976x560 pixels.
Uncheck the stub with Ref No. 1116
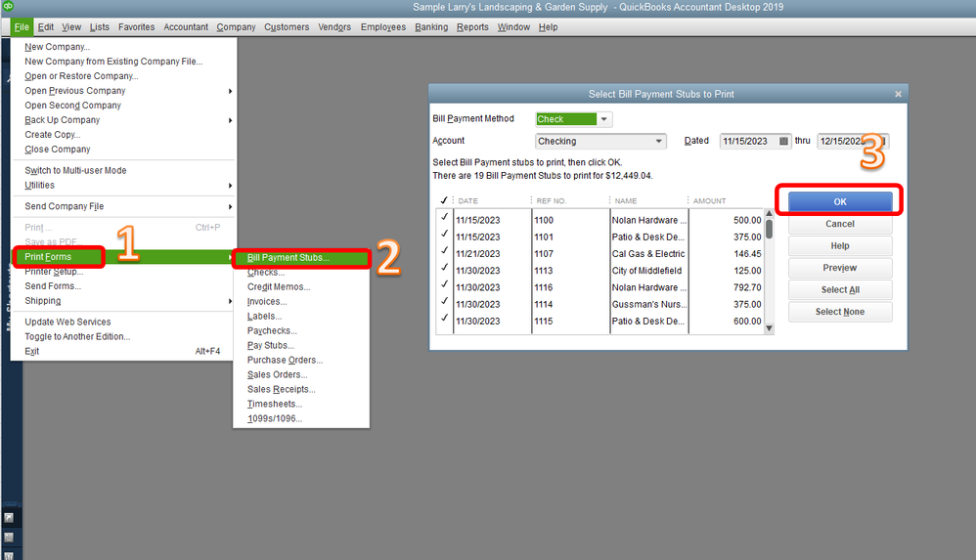444,284
